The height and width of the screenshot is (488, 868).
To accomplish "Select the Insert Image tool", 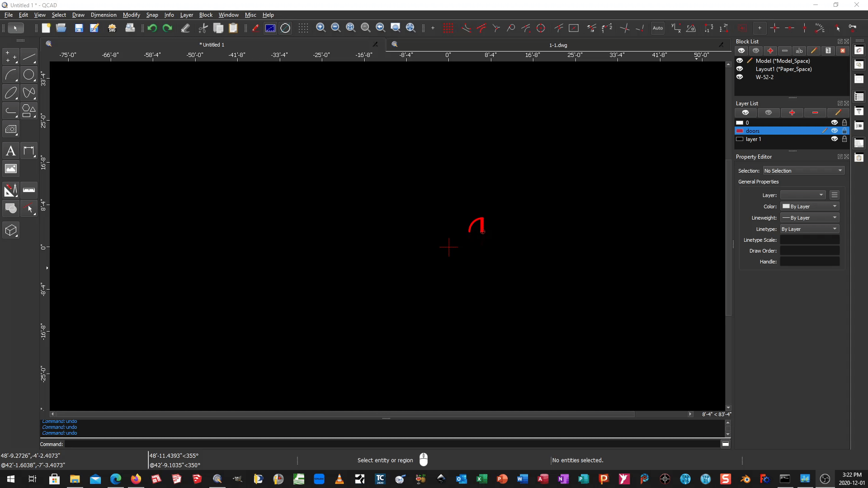I will (x=11, y=169).
